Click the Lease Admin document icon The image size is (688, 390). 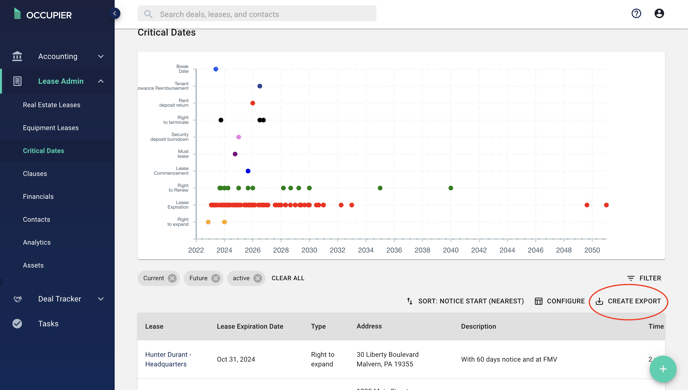pos(17,81)
